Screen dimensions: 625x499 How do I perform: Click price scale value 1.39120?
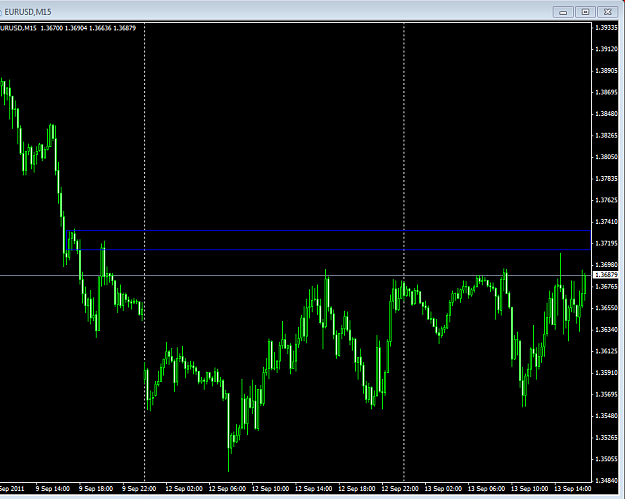coord(606,49)
